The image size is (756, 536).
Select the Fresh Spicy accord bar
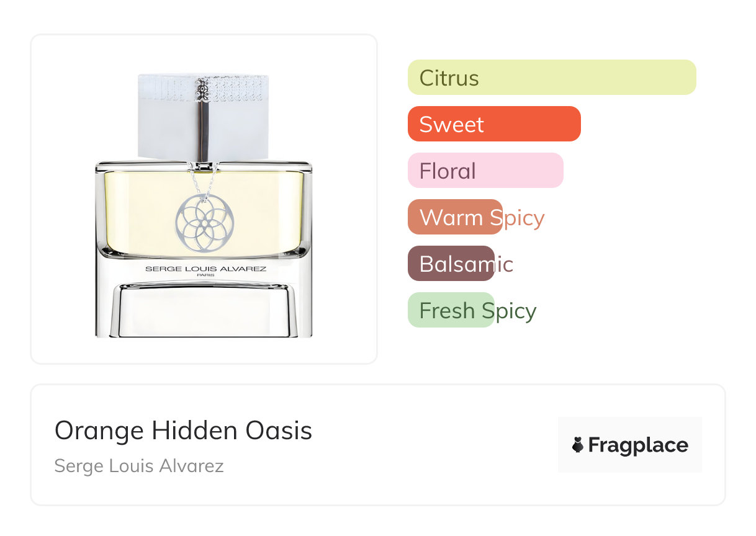(451, 310)
